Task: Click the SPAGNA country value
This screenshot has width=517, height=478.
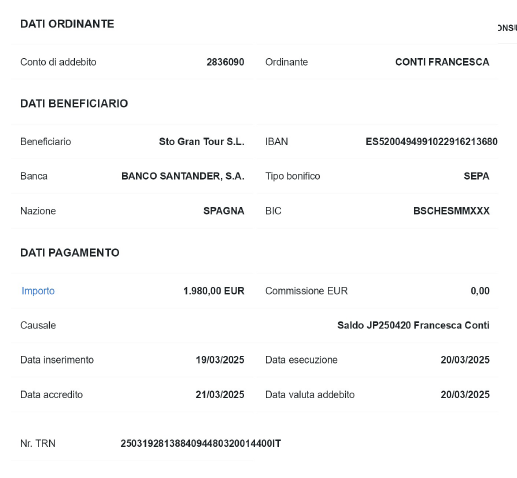Action: coord(224,211)
